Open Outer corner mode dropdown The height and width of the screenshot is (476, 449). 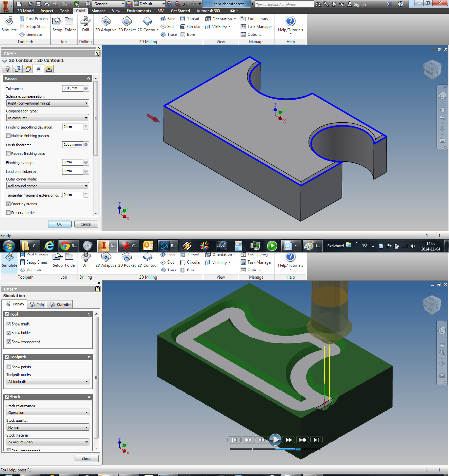click(48, 186)
